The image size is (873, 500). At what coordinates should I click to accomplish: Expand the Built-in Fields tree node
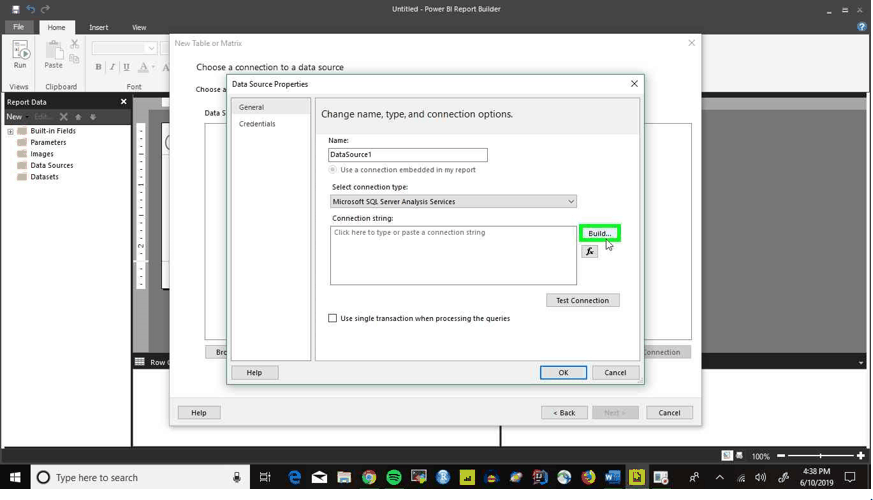coord(10,131)
